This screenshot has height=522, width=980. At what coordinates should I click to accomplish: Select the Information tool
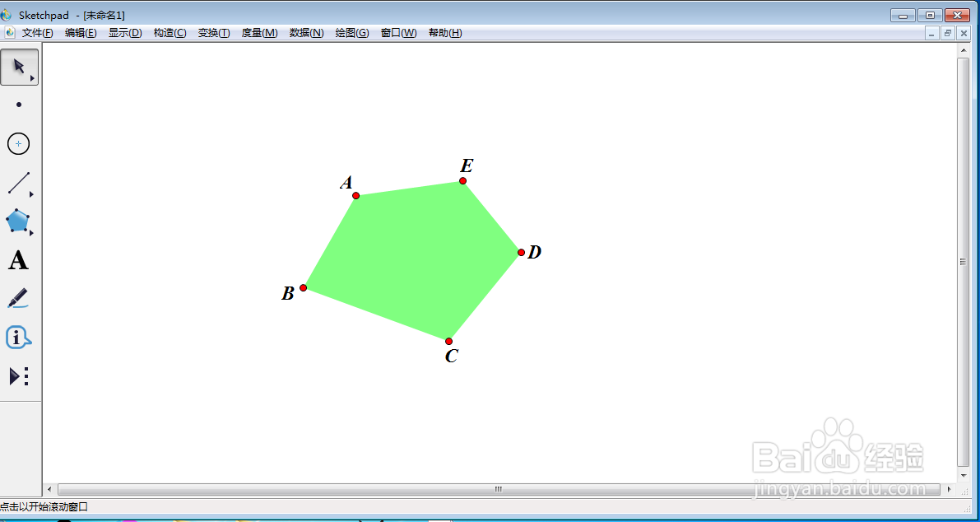pyautogui.click(x=18, y=338)
